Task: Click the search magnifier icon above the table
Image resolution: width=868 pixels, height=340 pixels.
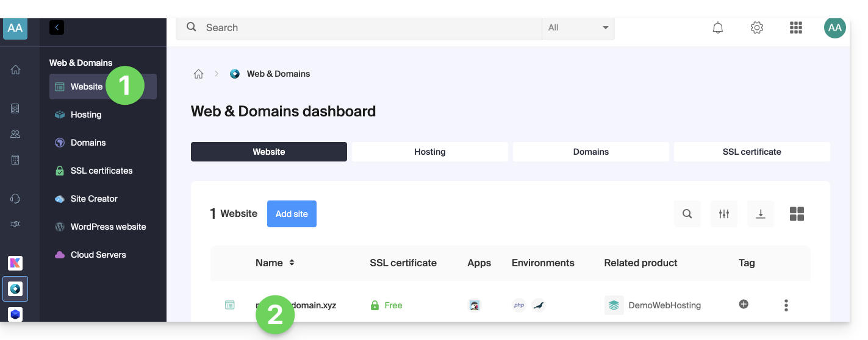Action: [687, 214]
